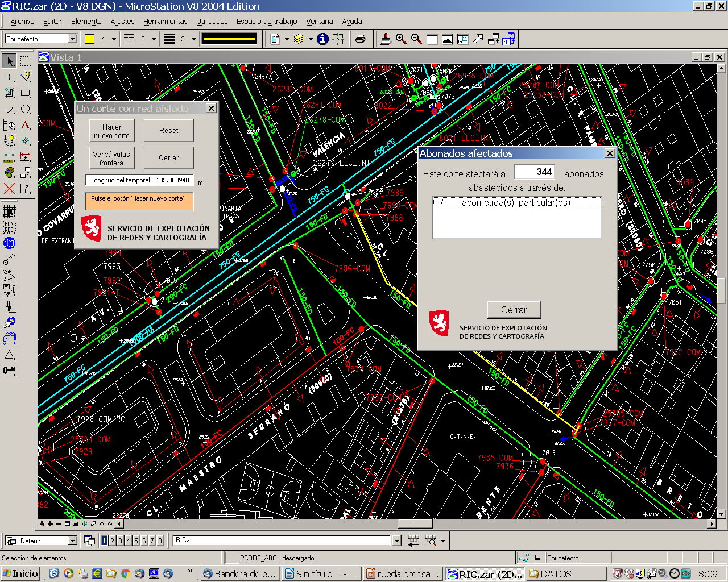Select the Element Selection arrow tool
Viewport: 728px width, 582px height.
9,61
